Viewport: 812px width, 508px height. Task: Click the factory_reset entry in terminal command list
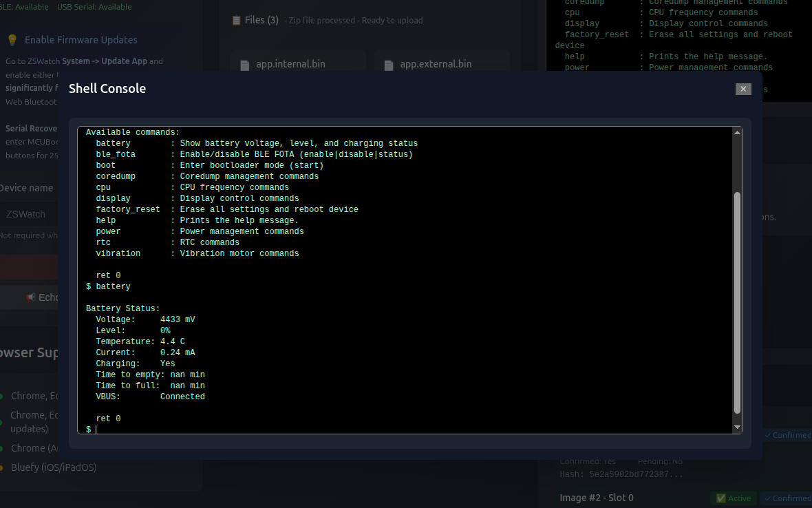click(x=128, y=209)
